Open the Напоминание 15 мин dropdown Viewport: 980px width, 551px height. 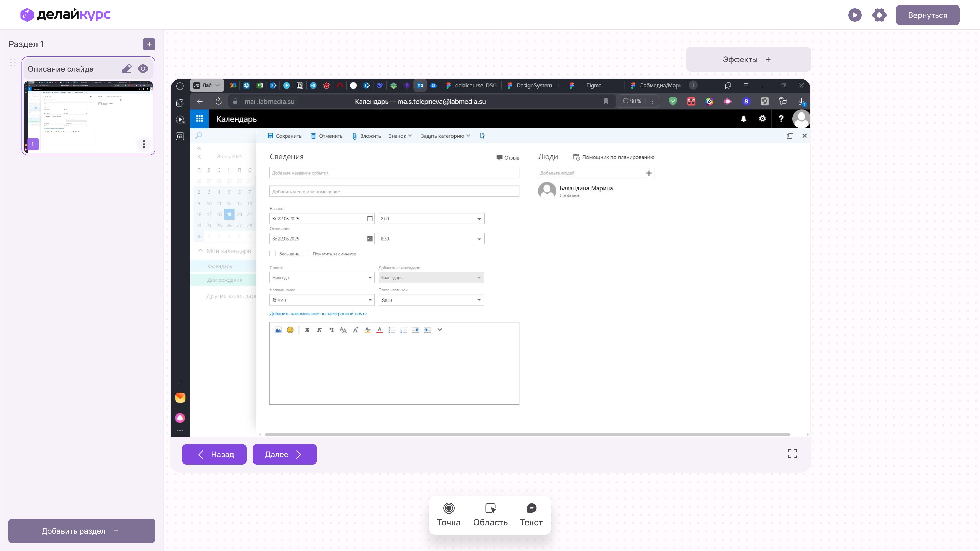point(322,300)
